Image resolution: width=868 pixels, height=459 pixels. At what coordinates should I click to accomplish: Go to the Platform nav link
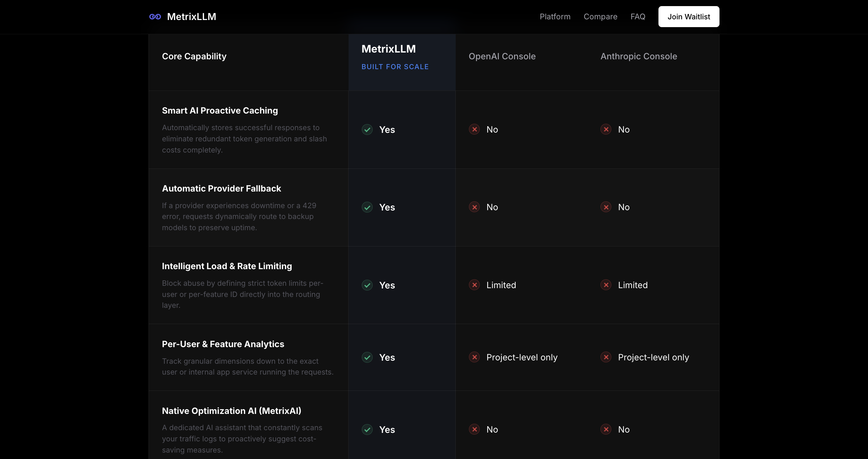(555, 17)
